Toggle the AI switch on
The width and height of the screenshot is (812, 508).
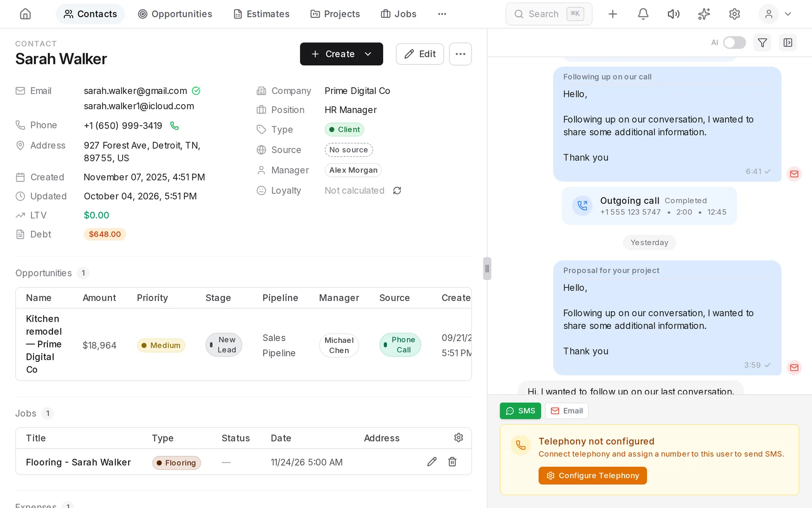[734, 43]
